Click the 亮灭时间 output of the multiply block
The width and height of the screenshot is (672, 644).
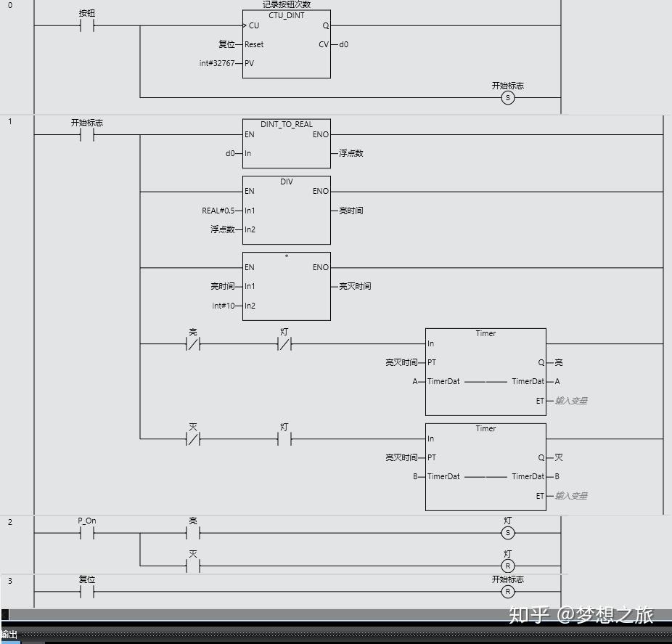pos(355,286)
